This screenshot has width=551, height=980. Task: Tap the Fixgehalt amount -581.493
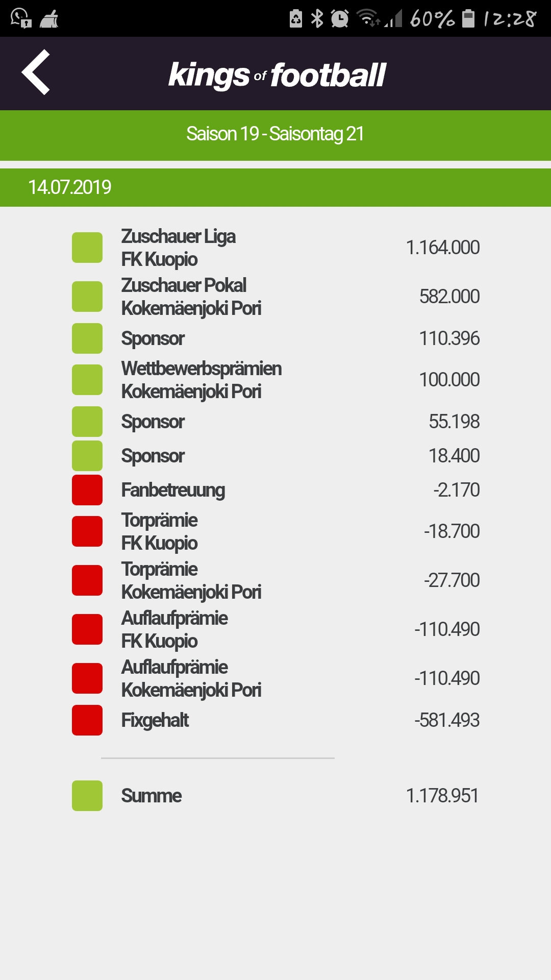click(447, 720)
